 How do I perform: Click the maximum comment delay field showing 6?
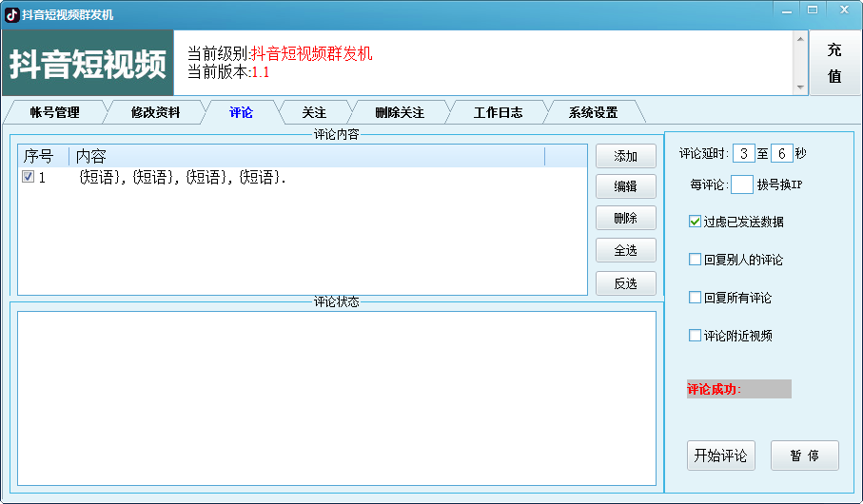[x=781, y=153]
